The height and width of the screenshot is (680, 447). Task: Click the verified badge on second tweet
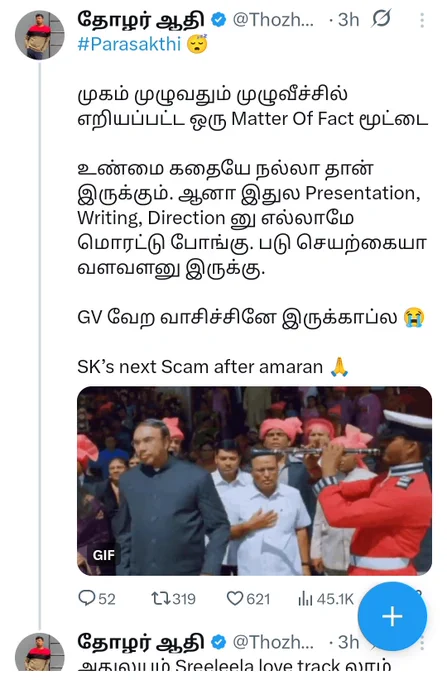[x=219, y=642]
